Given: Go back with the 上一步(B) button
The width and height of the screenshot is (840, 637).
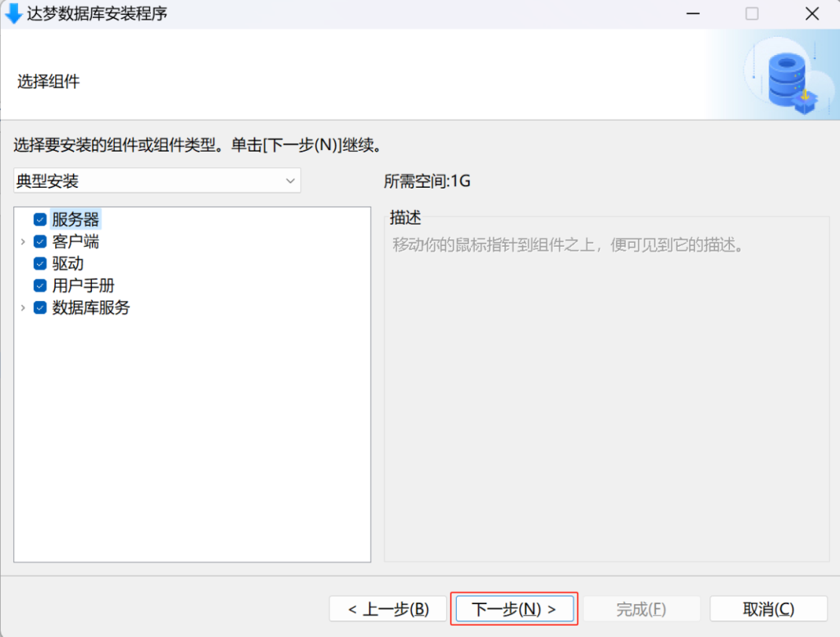Looking at the screenshot, I should coord(388,609).
